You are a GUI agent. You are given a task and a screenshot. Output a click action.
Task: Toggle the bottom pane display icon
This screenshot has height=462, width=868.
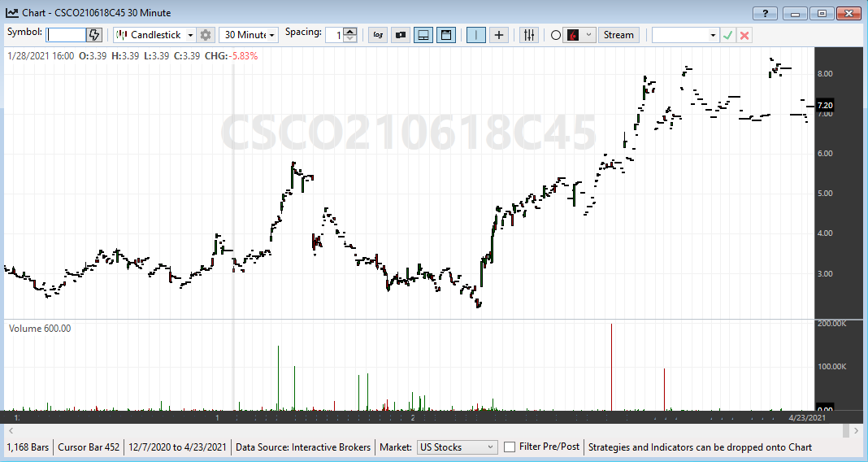pos(423,35)
